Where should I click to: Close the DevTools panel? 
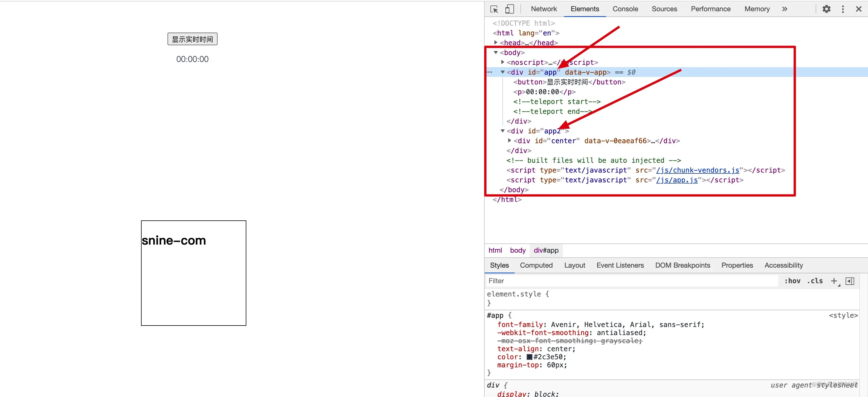(x=859, y=9)
